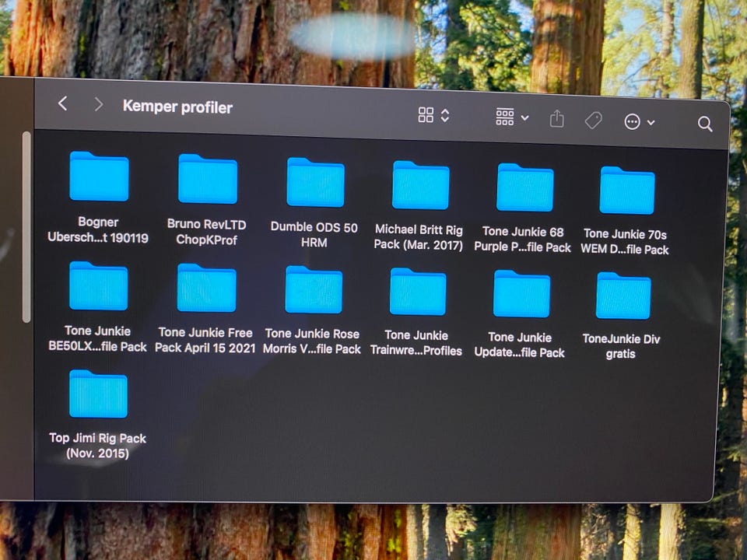Image resolution: width=747 pixels, height=560 pixels.
Task: Select Tone Junkie Trainwre...Profiles folder icon
Action: click(419, 292)
